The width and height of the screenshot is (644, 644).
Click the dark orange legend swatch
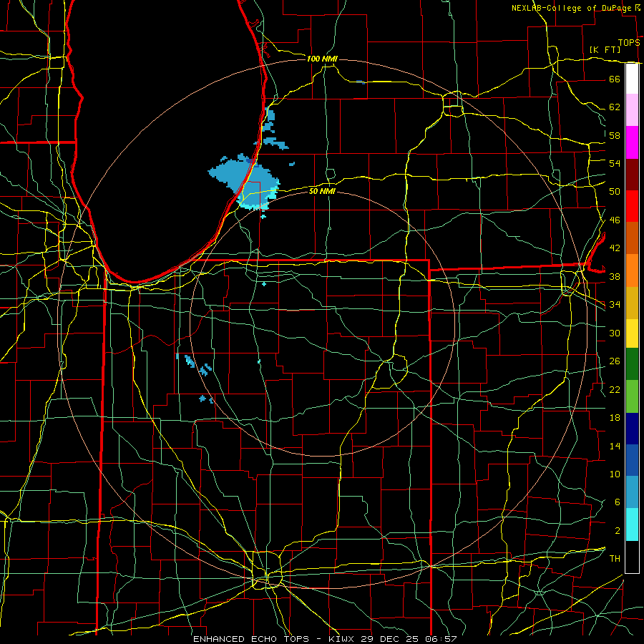[x=632, y=238]
